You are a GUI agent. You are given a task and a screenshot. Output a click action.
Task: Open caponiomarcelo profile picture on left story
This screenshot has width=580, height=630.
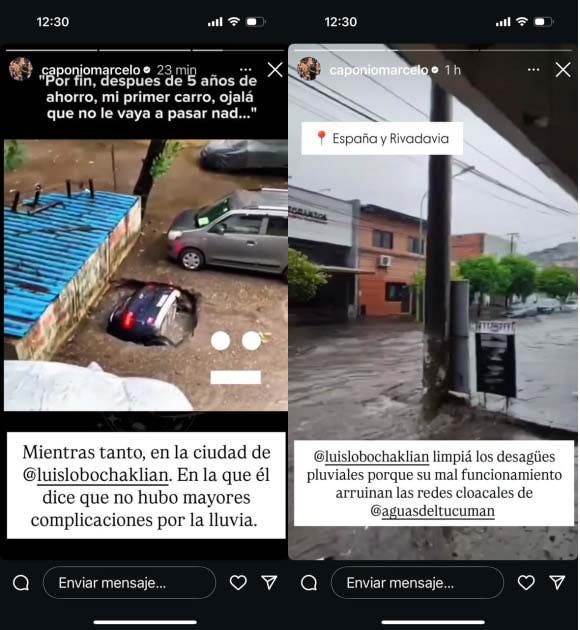pos(20,69)
